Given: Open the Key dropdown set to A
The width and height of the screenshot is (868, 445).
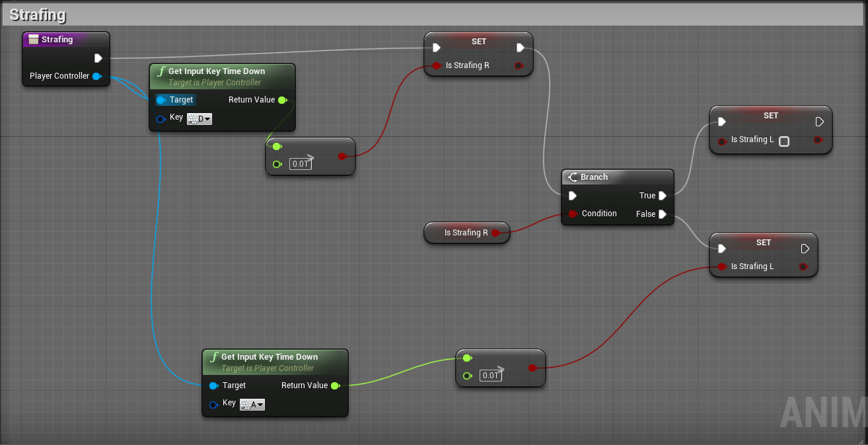Looking at the screenshot, I should tap(252, 405).
